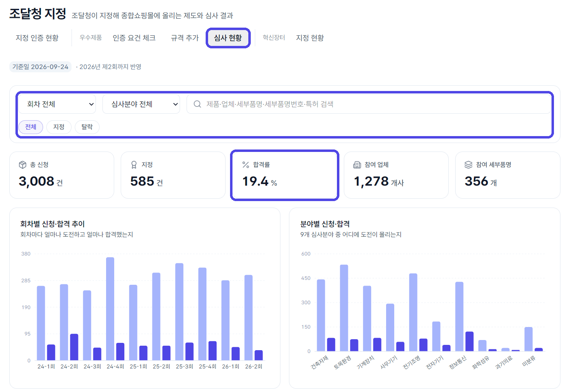Click the 2026년 제2회까지 반영 note
Viewport: 569px width, 392px height.
point(110,67)
